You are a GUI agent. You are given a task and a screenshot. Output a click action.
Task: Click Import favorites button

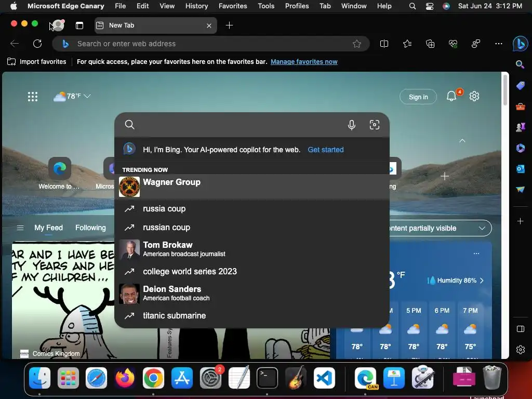pos(37,62)
